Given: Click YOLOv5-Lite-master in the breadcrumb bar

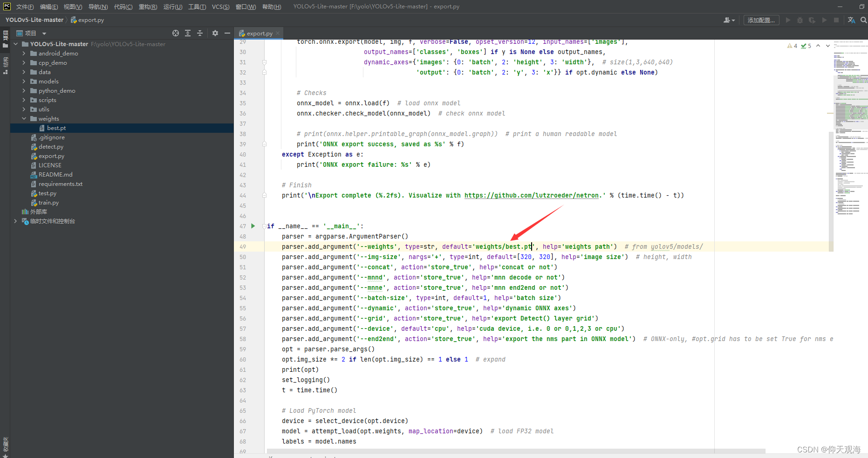Looking at the screenshot, I should click(34, 20).
